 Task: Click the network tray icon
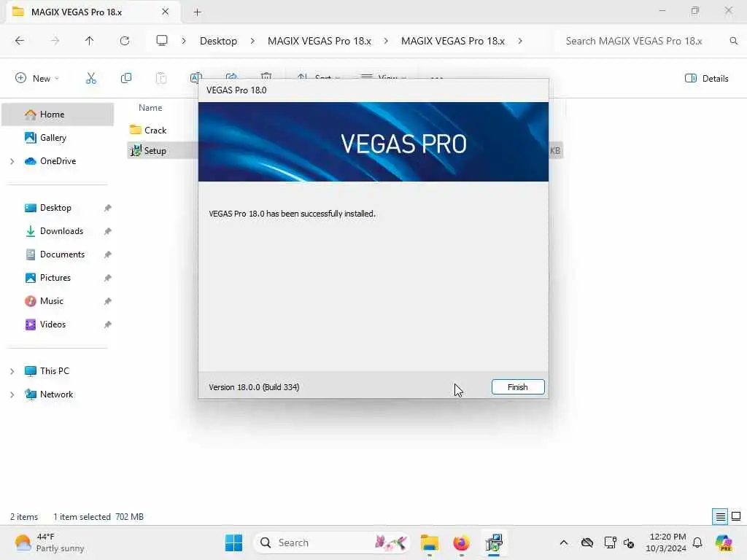click(610, 542)
